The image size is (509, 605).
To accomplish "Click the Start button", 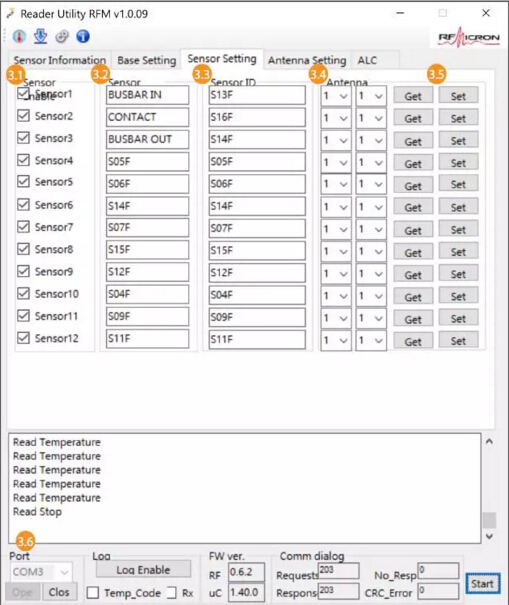I will 482,584.
